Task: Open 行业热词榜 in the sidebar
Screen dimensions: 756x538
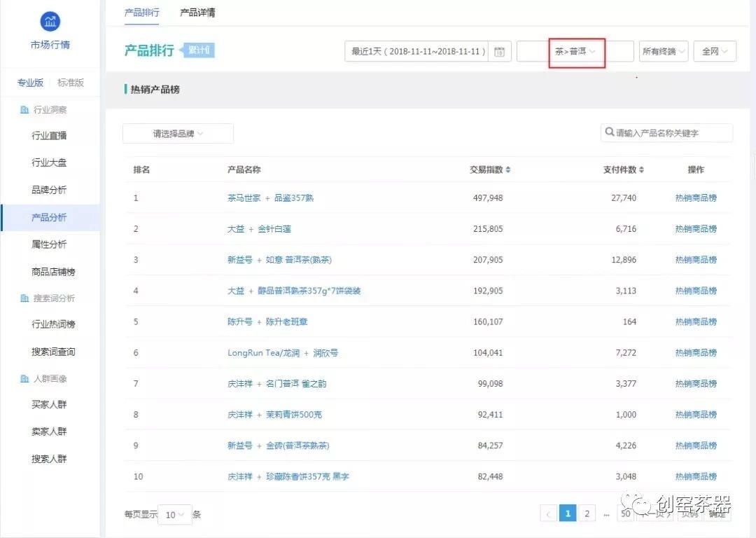Action: (x=53, y=324)
